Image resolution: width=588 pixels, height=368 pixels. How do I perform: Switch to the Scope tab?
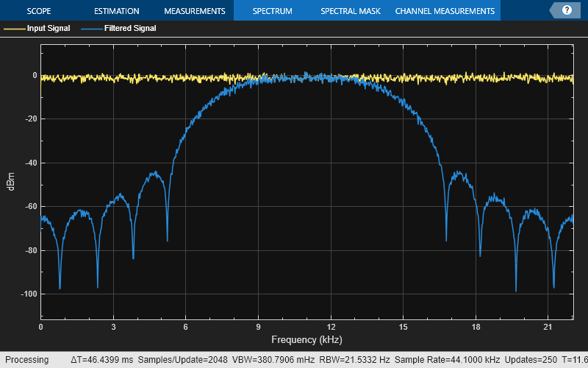pyautogui.click(x=39, y=11)
